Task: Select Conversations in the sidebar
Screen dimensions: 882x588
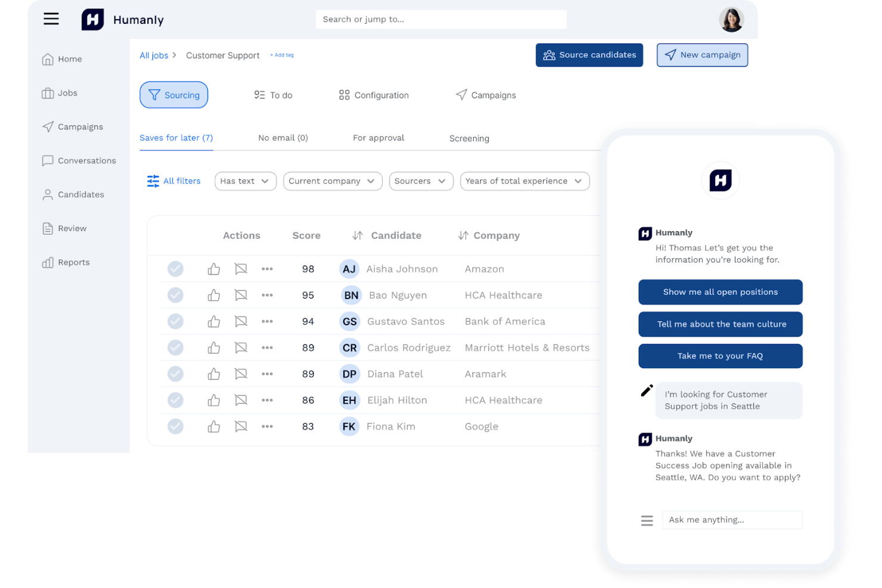Action: [x=48, y=160]
